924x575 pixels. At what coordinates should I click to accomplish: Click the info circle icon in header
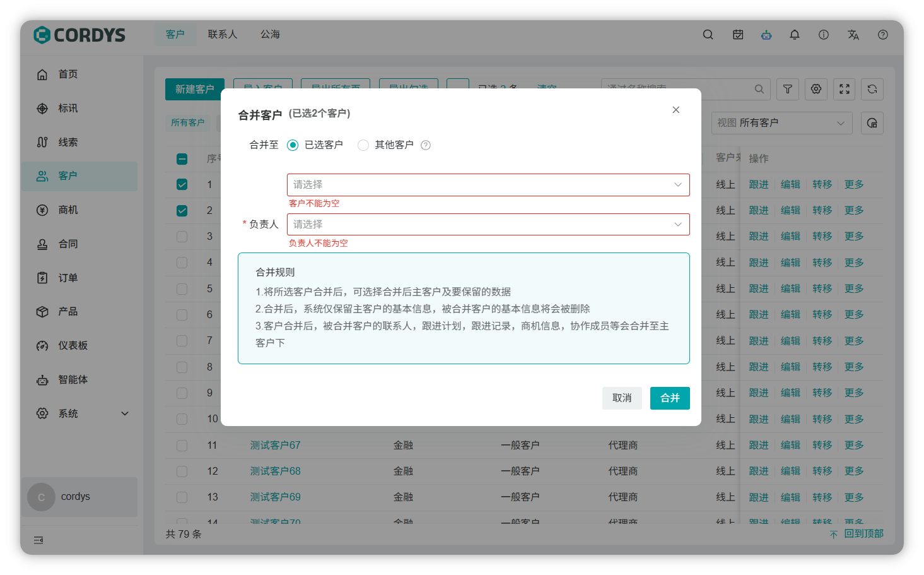(x=824, y=35)
